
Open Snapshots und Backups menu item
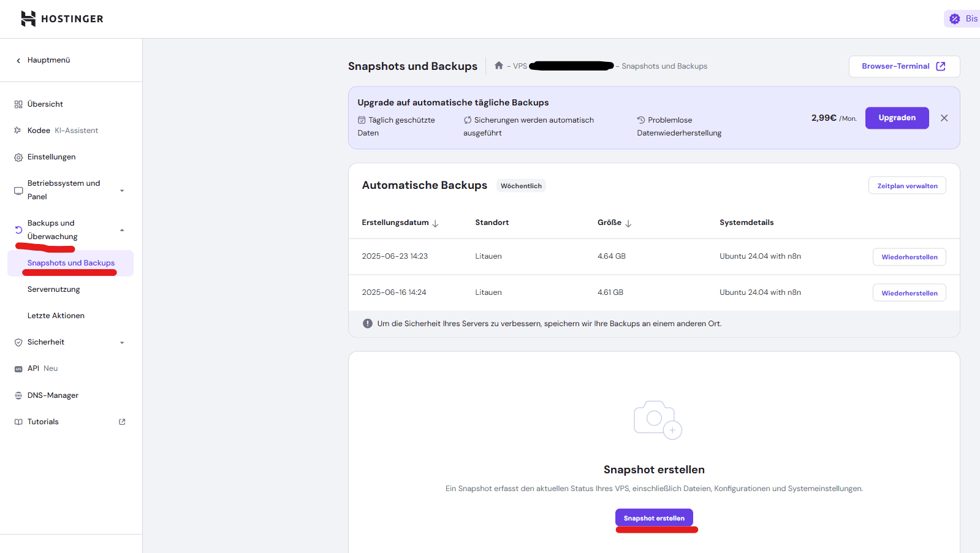[x=70, y=263]
